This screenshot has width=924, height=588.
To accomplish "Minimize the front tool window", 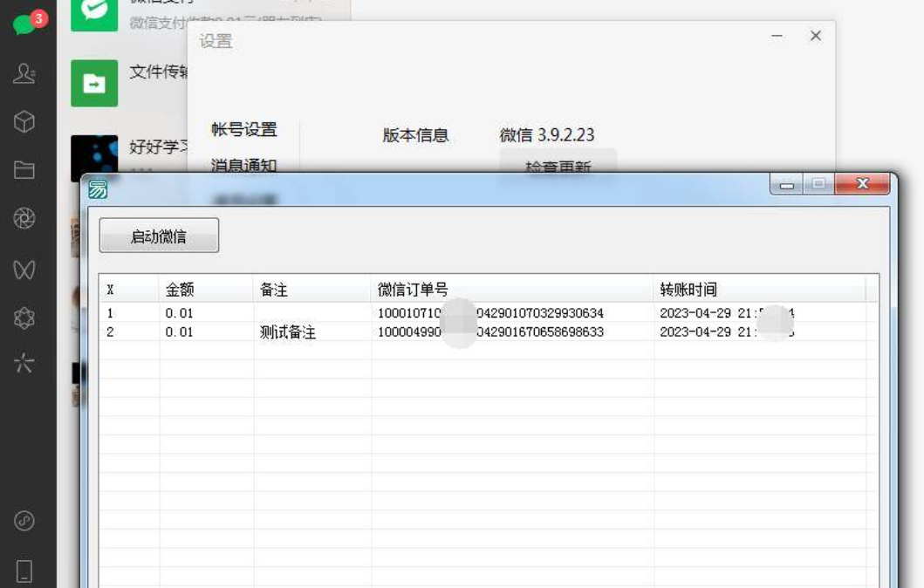I will (x=786, y=184).
